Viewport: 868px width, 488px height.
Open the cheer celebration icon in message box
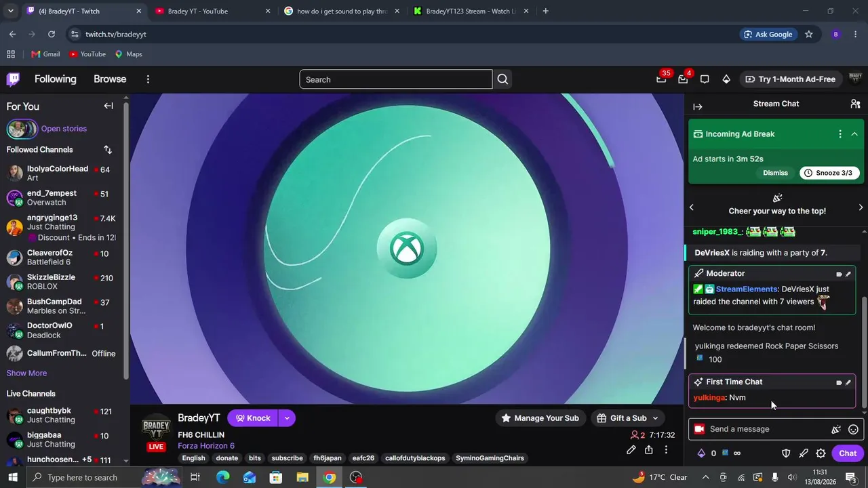[836, 429]
